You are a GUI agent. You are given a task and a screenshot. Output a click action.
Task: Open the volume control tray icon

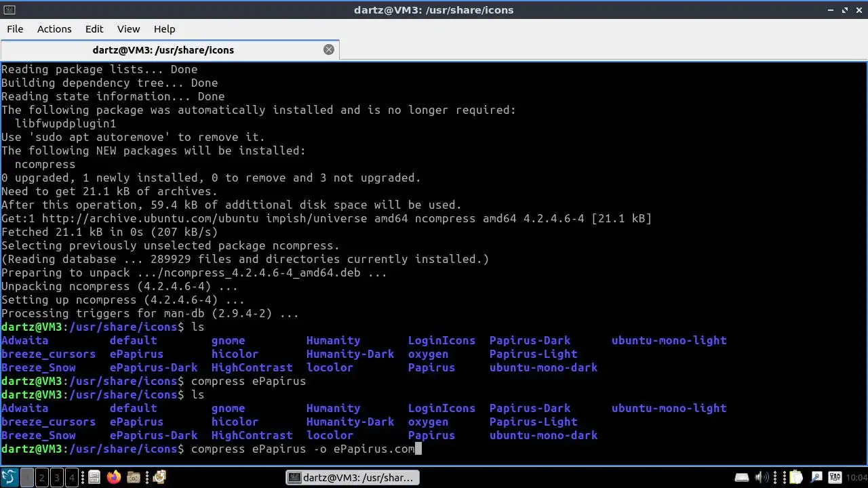click(x=762, y=478)
